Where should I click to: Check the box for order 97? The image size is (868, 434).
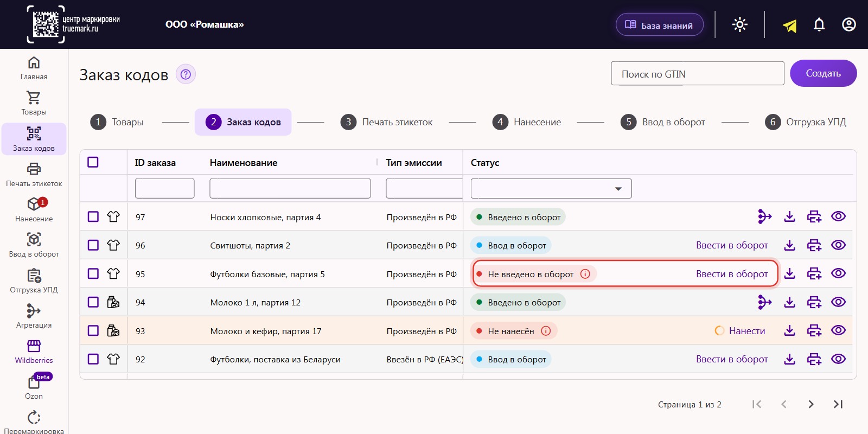point(93,216)
